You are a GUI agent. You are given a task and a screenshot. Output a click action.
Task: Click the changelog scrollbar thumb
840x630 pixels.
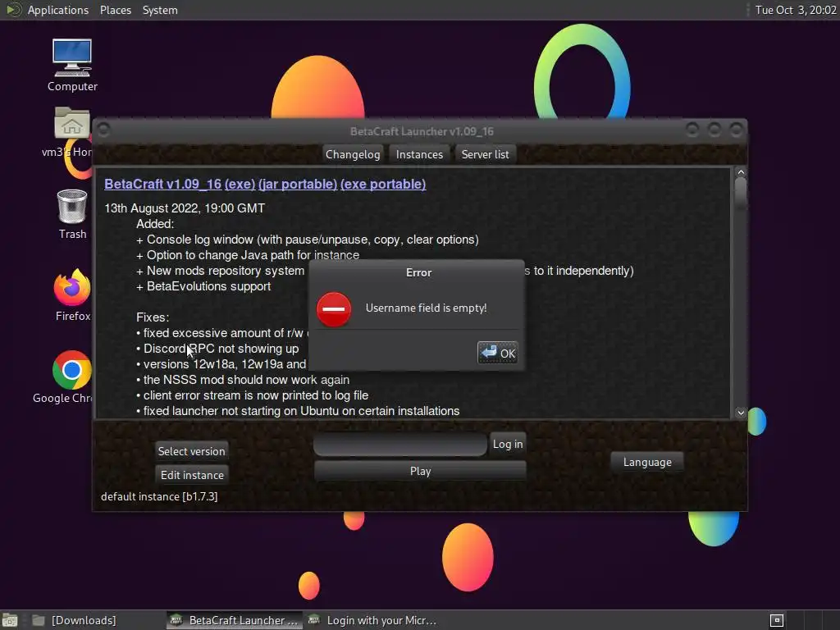coord(741,194)
